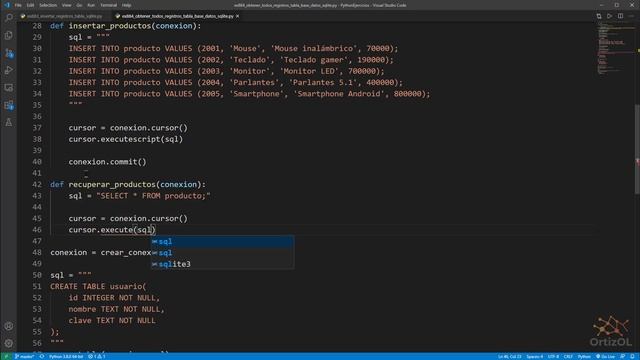Open the Extensions view
The height and width of the screenshot is (360, 640).
tap(9, 105)
